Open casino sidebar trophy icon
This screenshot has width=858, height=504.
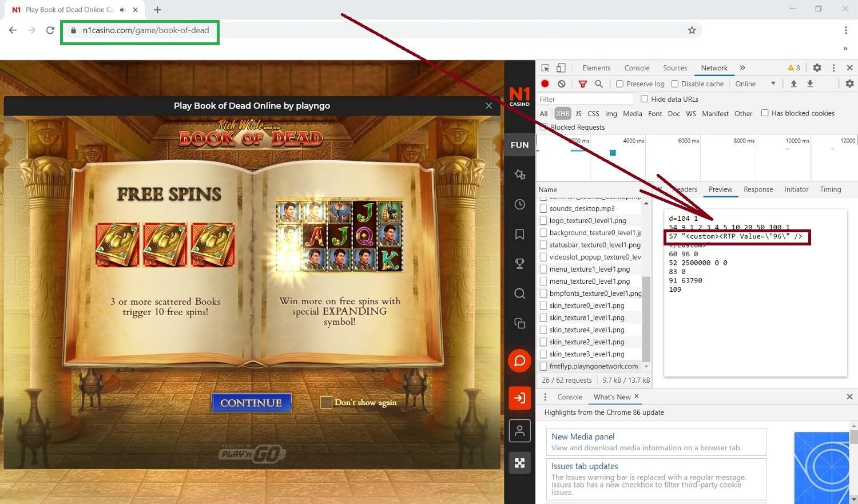(519, 264)
